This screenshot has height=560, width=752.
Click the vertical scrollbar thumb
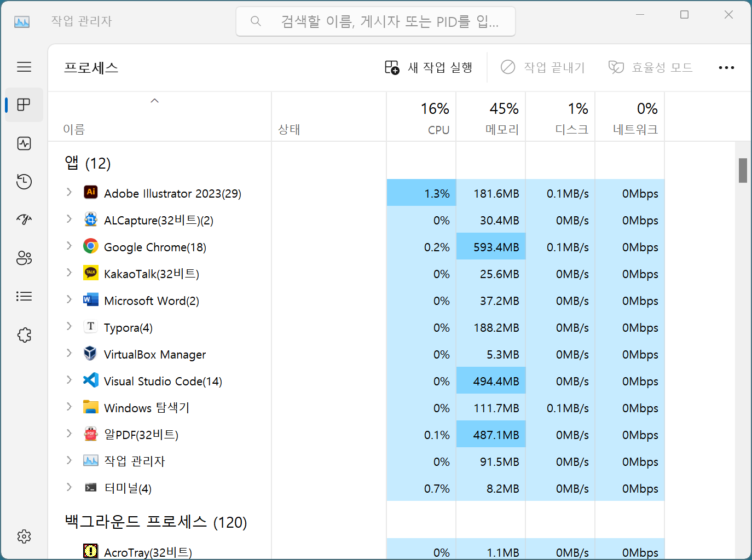point(743,170)
